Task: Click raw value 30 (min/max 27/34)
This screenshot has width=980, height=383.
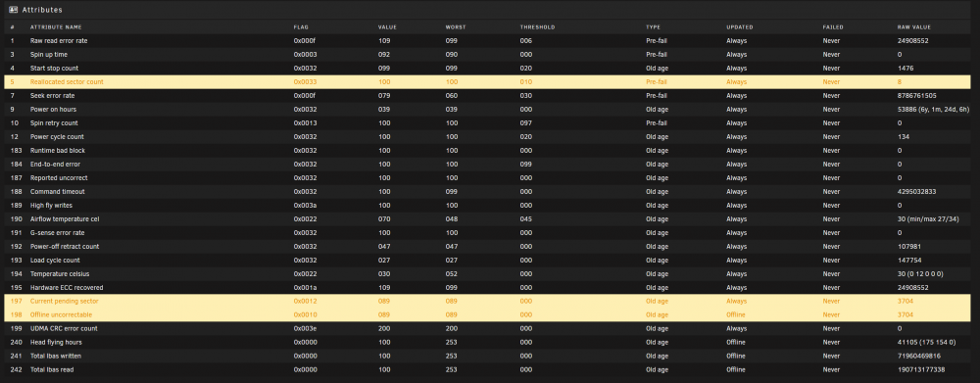Action: (929, 219)
